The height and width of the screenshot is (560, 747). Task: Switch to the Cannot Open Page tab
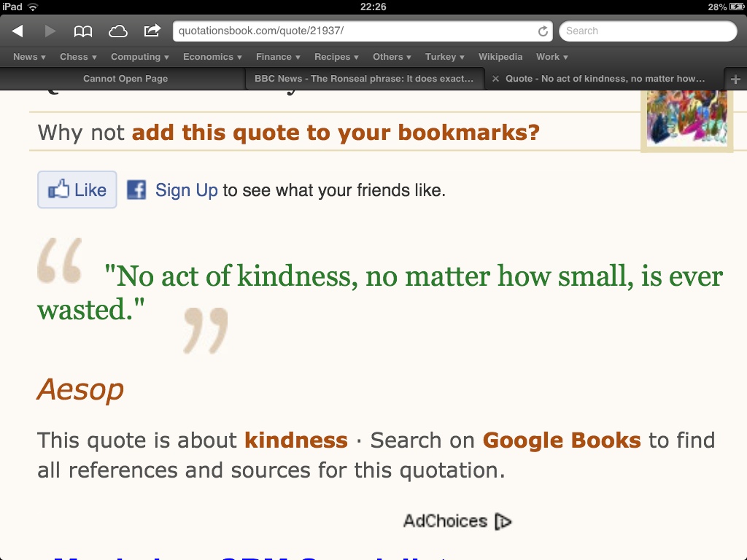point(125,79)
